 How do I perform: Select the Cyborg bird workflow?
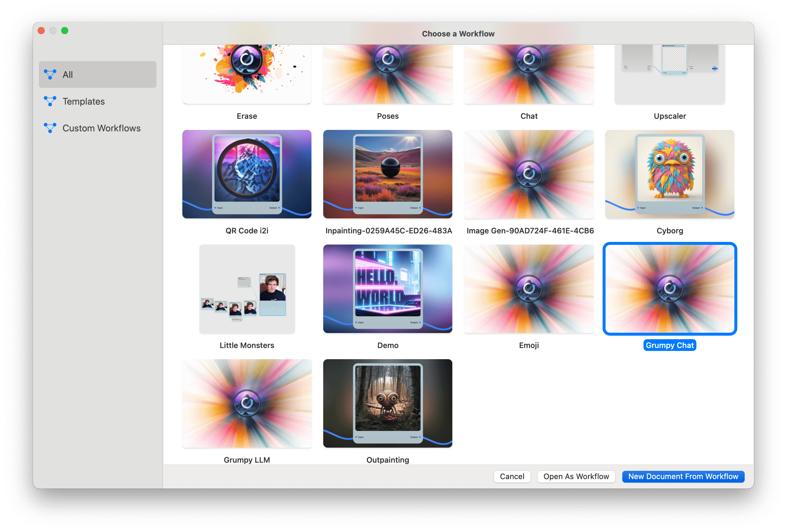669,174
